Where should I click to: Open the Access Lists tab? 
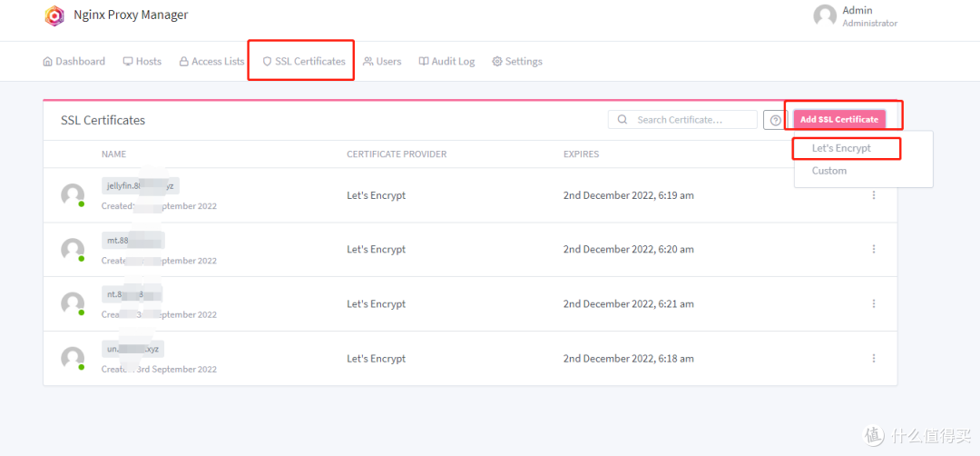[211, 62]
